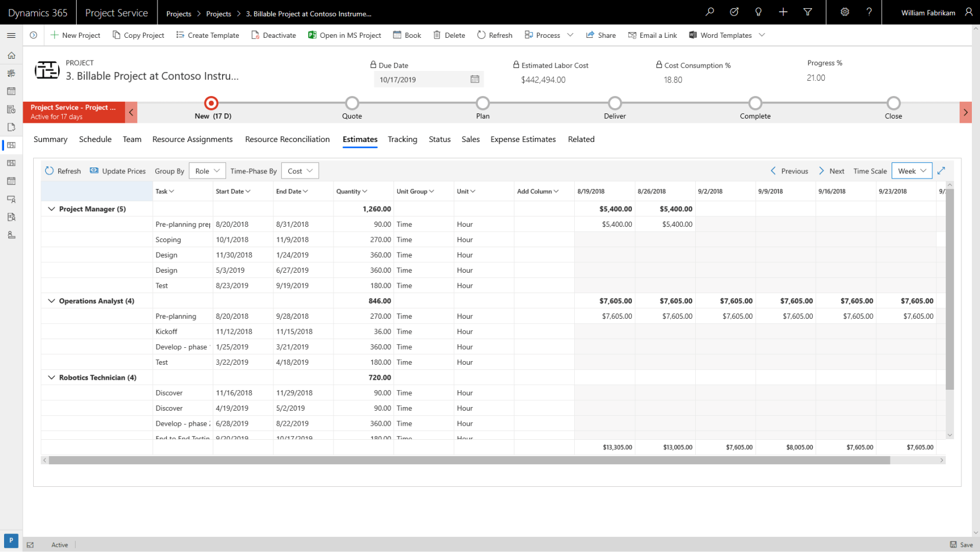Image resolution: width=980 pixels, height=552 pixels.
Task: Expand the Week time scale dropdown
Action: coord(911,170)
